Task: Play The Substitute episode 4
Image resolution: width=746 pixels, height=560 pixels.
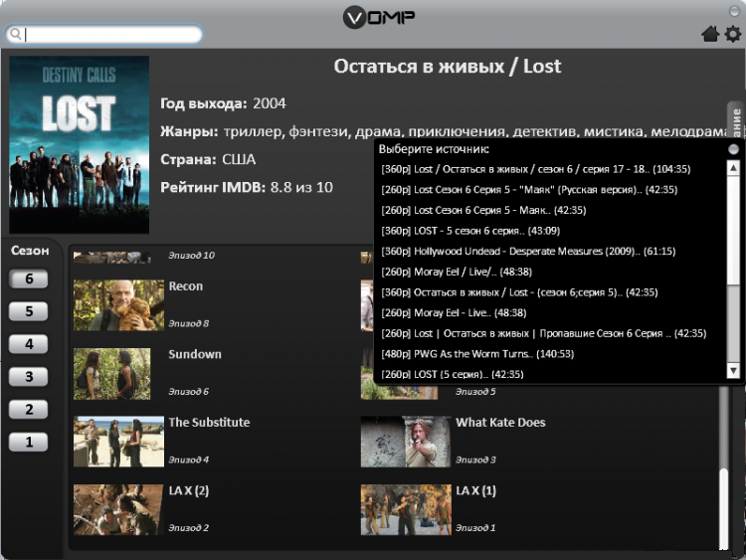Action: 118,441
